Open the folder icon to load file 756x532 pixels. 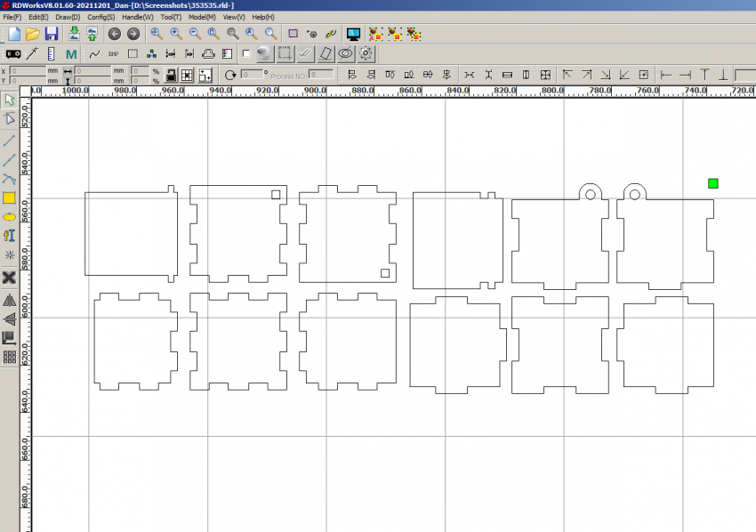tap(33, 34)
